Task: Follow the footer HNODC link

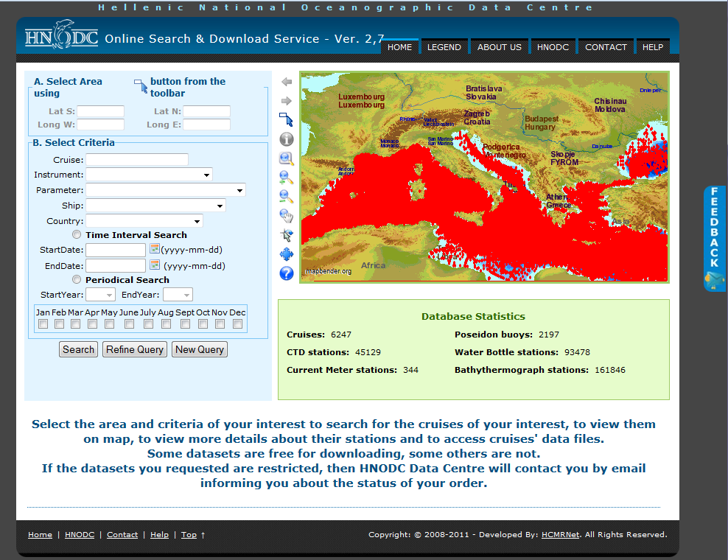Action: pyautogui.click(x=80, y=534)
